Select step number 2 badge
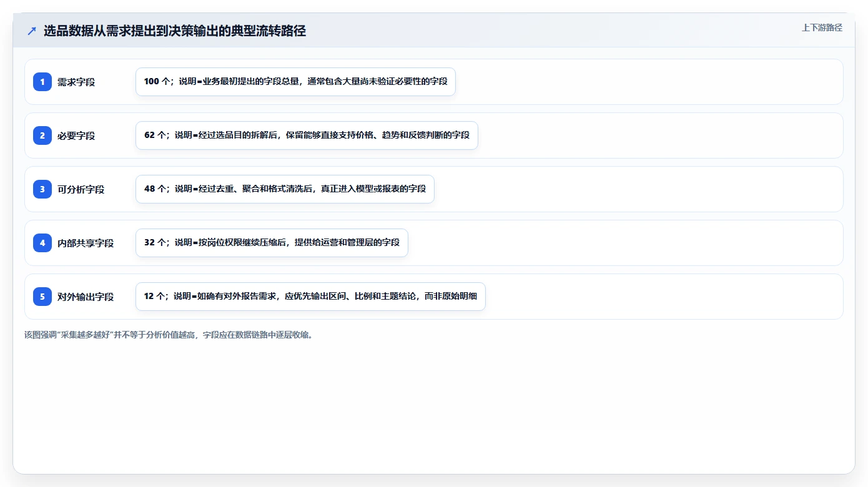Image resolution: width=868 pixels, height=487 pixels. (42, 135)
